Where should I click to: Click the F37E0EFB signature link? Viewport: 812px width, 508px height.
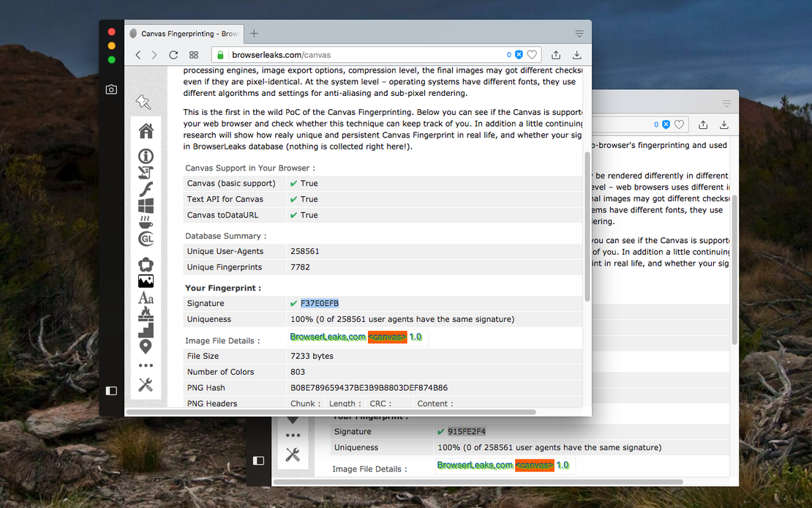[320, 303]
